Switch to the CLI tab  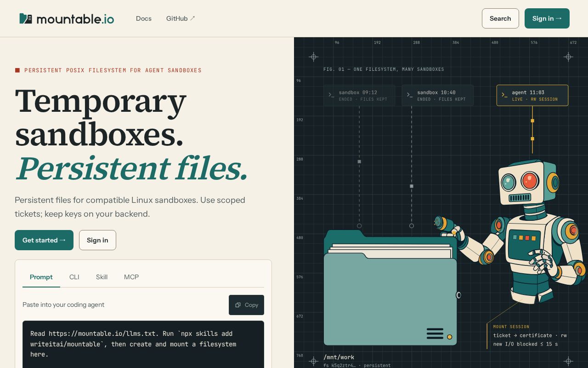coord(74,277)
